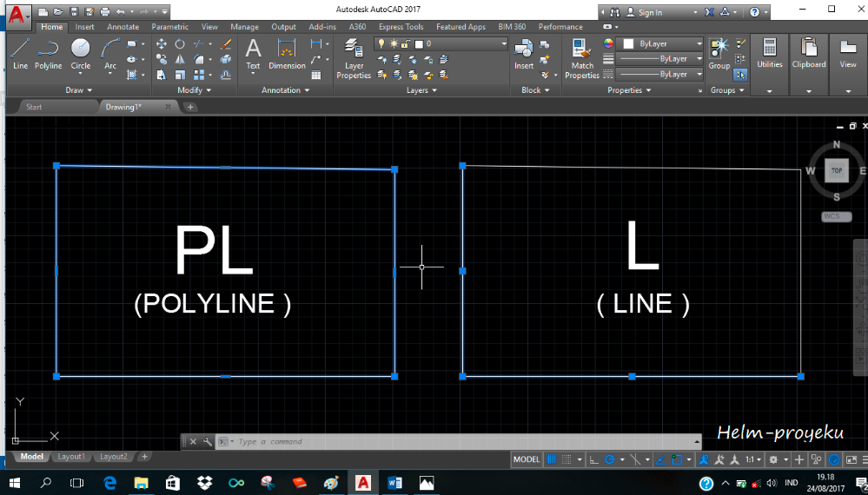Screen dimensions: 868x495
Task: Click the Dimension tool
Action: pos(287,54)
